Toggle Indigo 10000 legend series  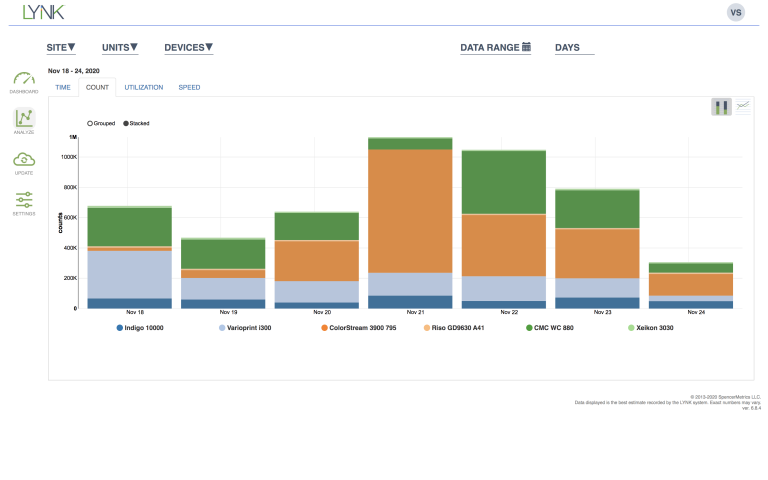(140, 328)
